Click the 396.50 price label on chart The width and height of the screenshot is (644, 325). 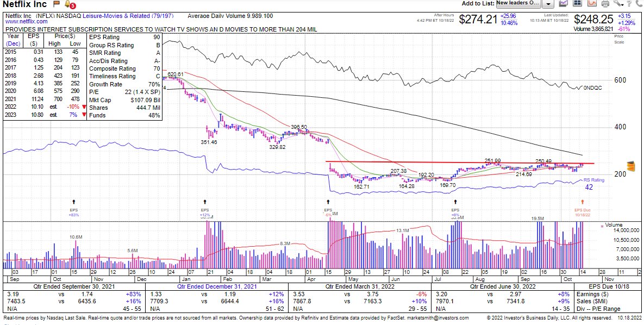pos(298,127)
